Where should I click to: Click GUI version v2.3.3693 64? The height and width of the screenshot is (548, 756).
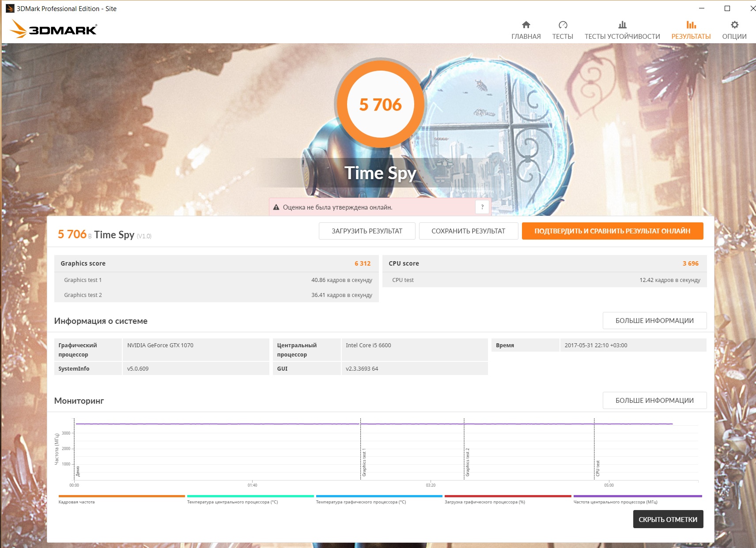click(362, 368)
